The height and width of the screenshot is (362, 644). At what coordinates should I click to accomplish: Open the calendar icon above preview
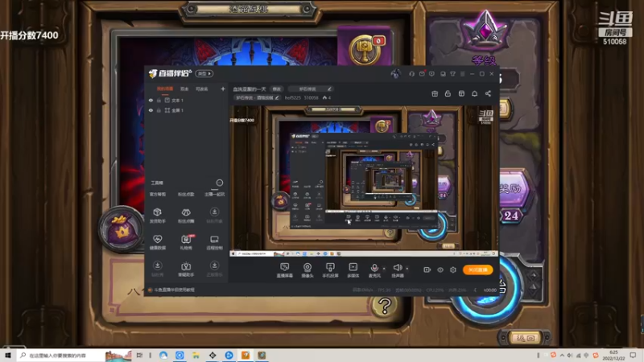coord(461,93)
